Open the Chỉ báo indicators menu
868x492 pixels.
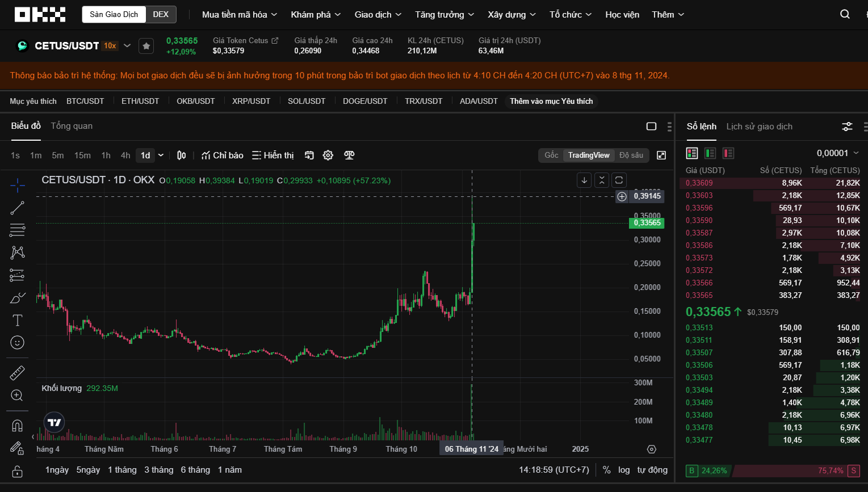223,155
